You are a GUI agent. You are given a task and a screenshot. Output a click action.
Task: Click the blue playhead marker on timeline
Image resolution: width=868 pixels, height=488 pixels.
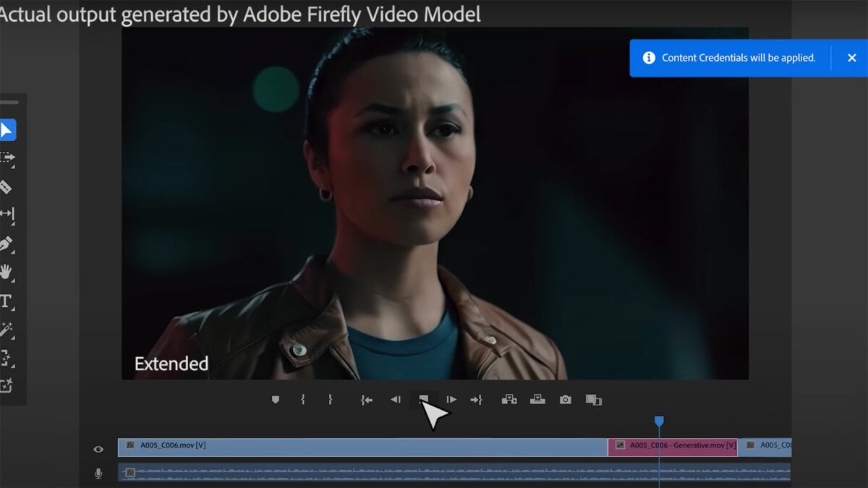pyautogui.click(x=658, y=419)
